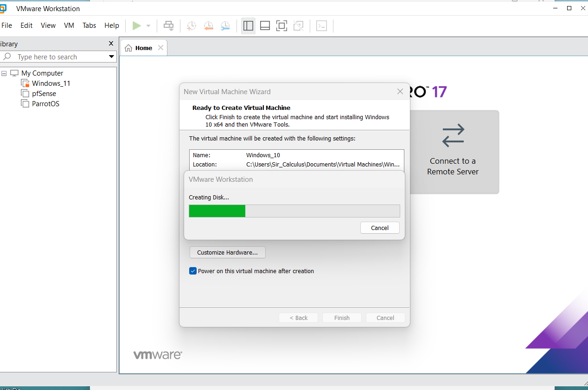
Task: Open the Snapshot Manager wrench icon
Action: pyautogui.click(x=225, y=26)
